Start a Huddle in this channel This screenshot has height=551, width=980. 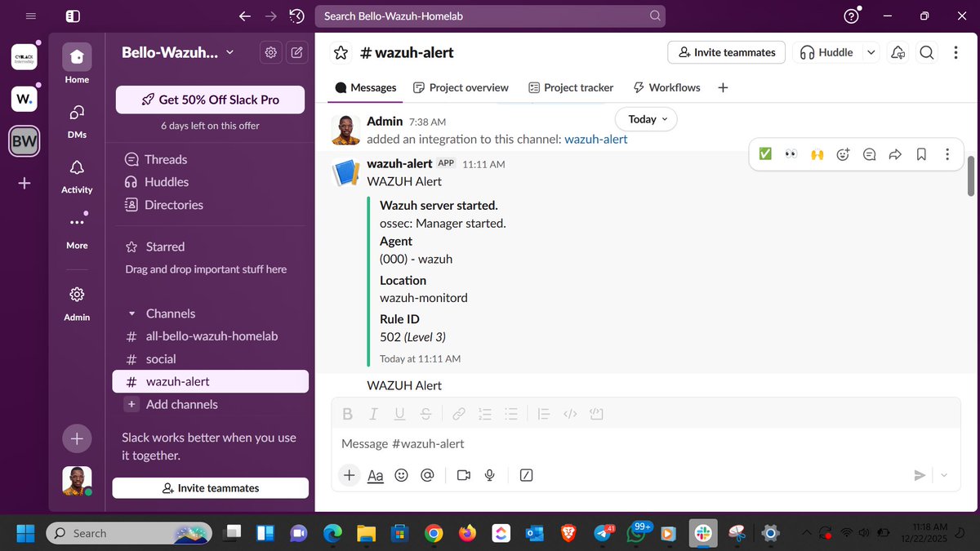[x=826, y=52]
